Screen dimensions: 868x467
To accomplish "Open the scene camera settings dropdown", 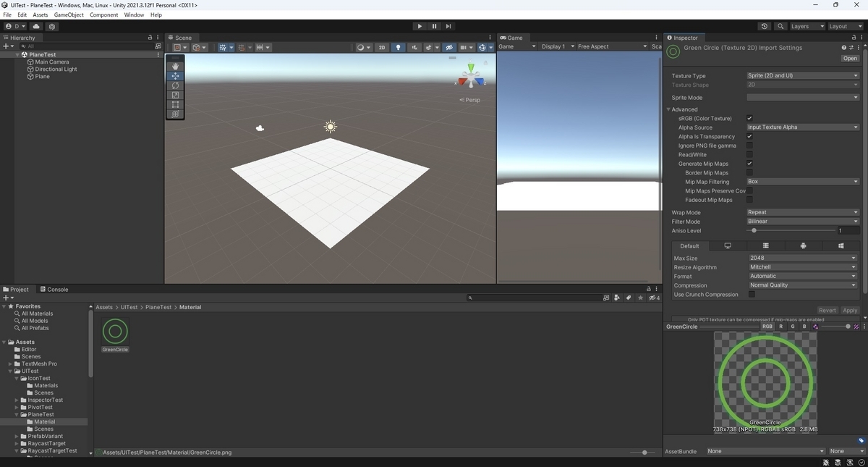I will (467, 47).
